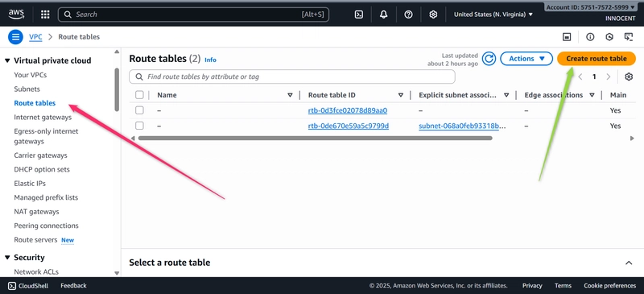Open Elastic IPs in sidebar
The height and width of the screenshot is (294, 644).
[x=30, y=184]
